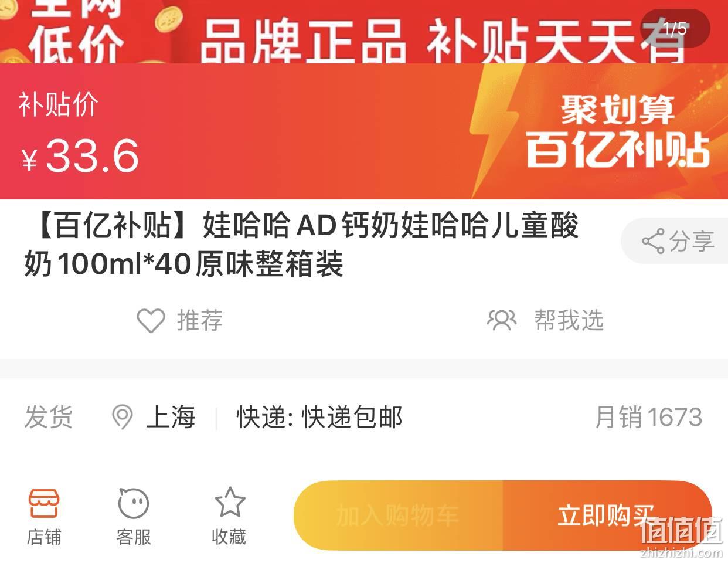
Task: Tap the 月销1673 monthly sales text
Action: [648, 418]
